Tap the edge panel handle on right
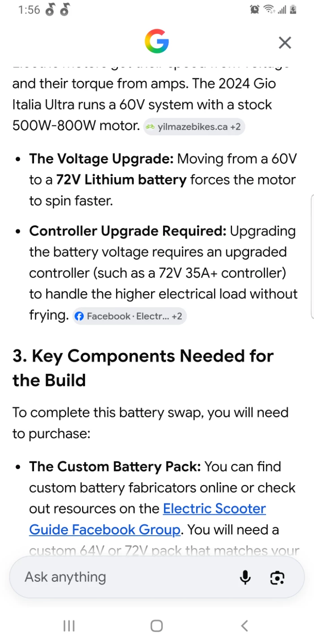The image size is (314, 644). pos(312,257)
